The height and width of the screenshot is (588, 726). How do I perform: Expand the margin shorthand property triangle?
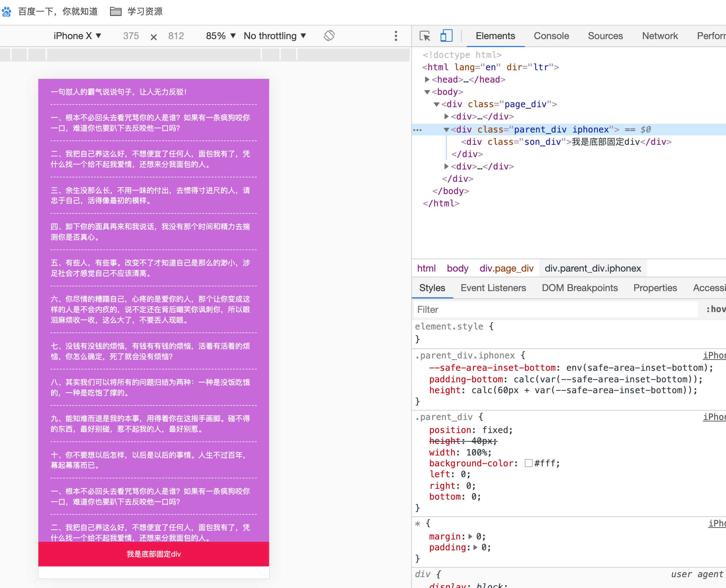coord(470,536)
